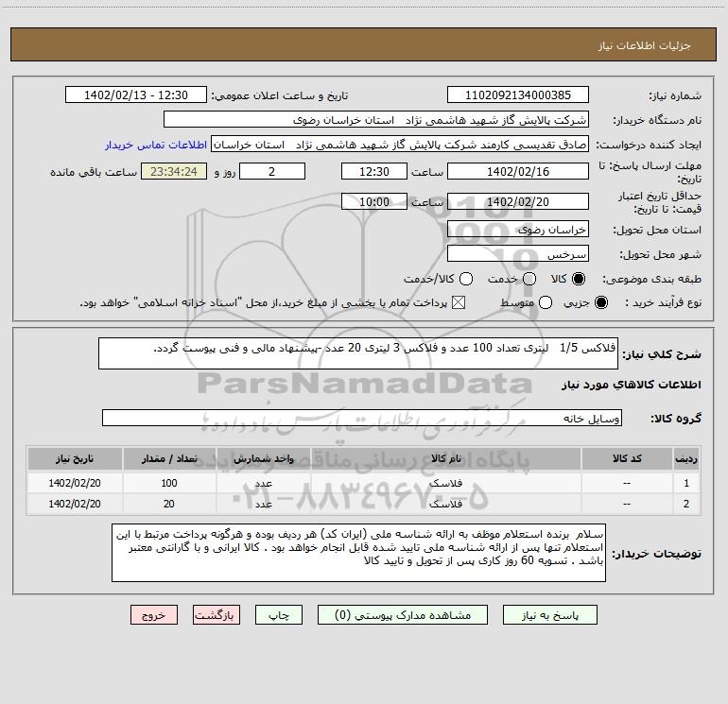Click the مشاهده مدارک پیوستی (0) button

(x=402, y=615)
